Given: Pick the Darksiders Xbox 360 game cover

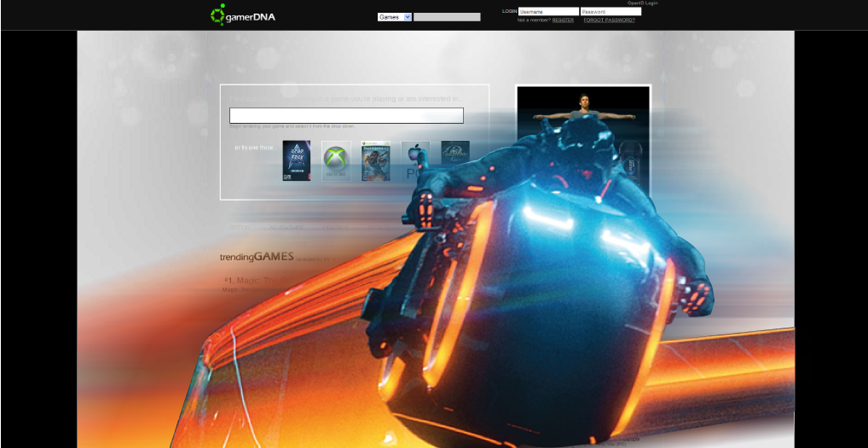Looking at the screenshot, I should (x=376, y=160).
